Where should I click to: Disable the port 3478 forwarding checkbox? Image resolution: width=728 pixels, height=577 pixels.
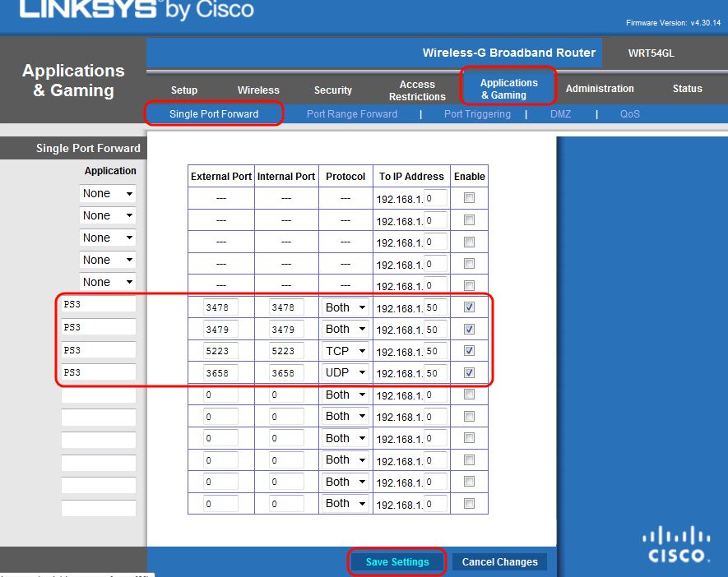469,307
